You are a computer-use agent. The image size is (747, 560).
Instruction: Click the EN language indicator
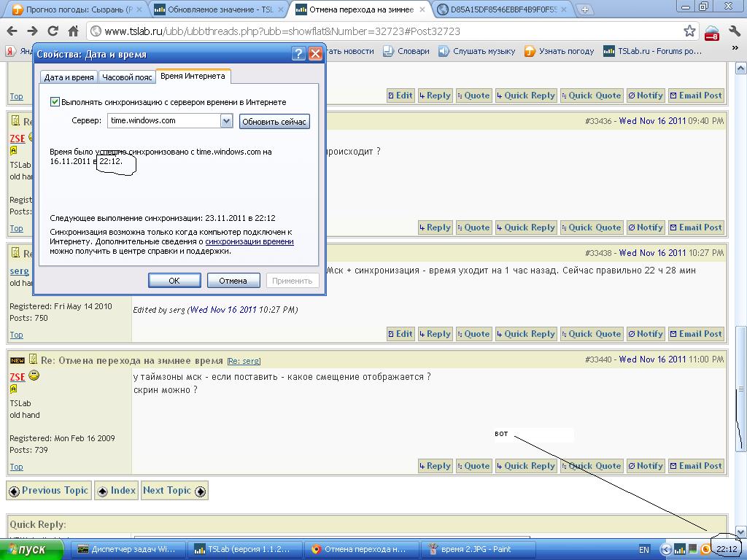pyautogui.click(x=643, y=550)
